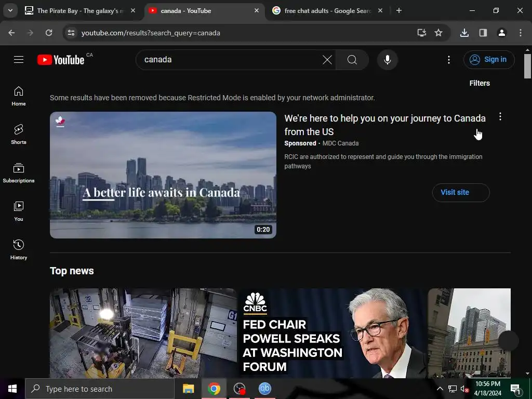This screenshot has width=532, height=399.
Task: Clear the search box with the X icon
Action: (327, 60)
